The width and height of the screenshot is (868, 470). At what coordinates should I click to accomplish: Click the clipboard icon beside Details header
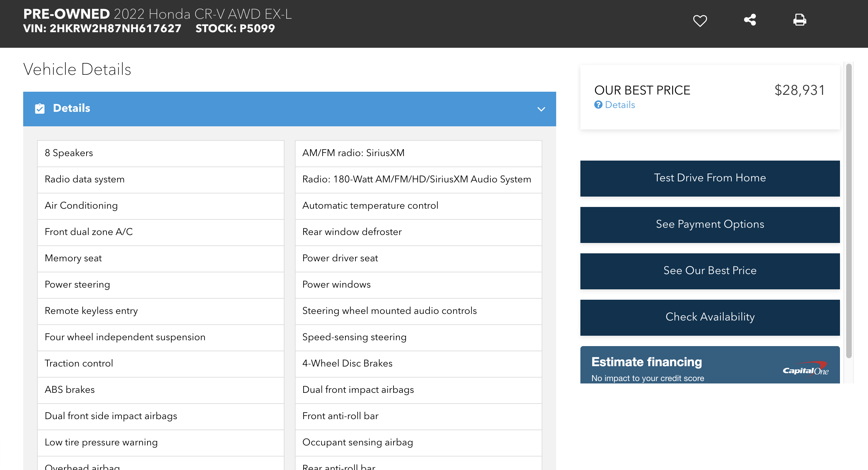click(x=40, y=109)
